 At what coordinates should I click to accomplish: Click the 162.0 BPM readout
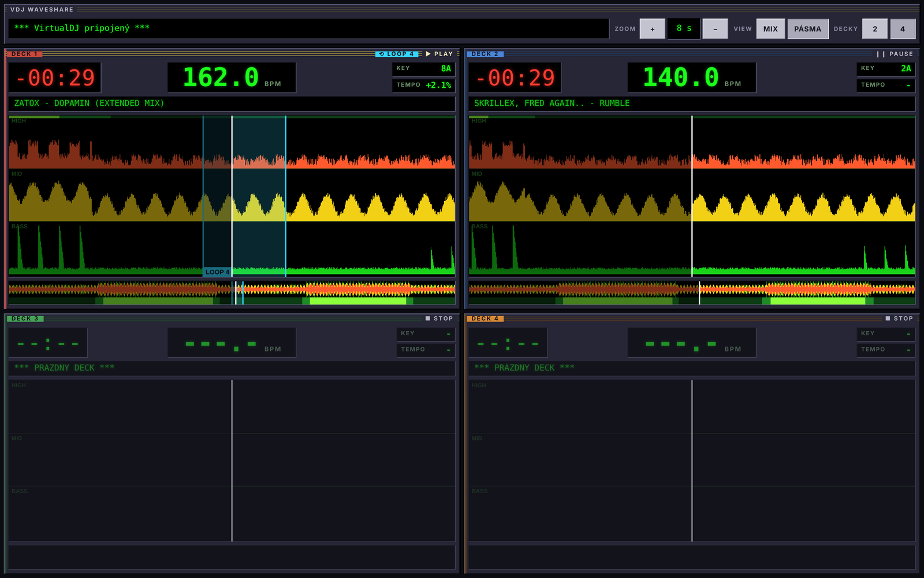pyautogui.click(x=232, y=77)
